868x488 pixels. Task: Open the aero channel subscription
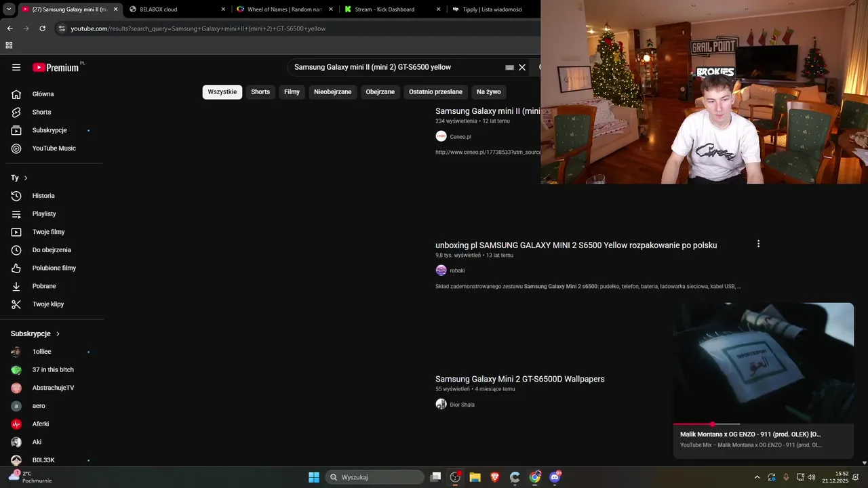pyautogui.click(x=39, y=406)
